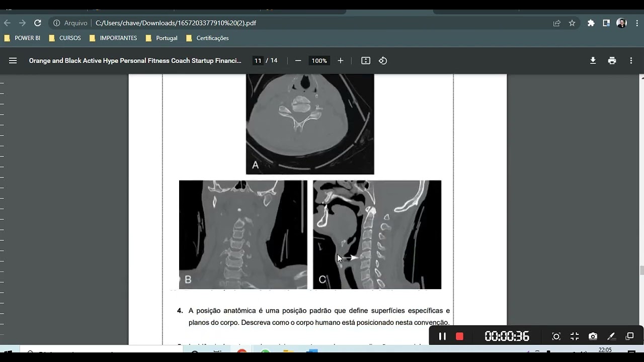
Task: Go back to the previous page in browser
Action: pos(7,23)
